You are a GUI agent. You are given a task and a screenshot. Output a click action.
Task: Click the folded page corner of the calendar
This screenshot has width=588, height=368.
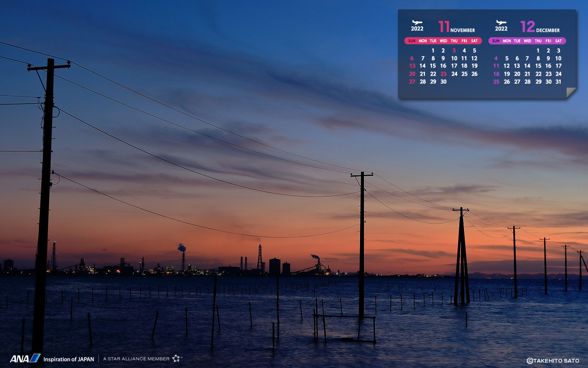click(571, 93)
